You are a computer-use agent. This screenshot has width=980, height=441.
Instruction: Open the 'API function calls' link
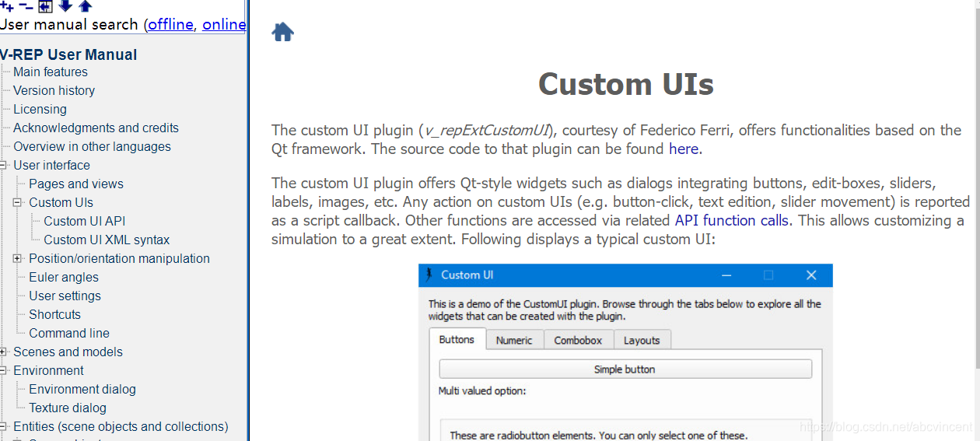click(x=731, y=220)
